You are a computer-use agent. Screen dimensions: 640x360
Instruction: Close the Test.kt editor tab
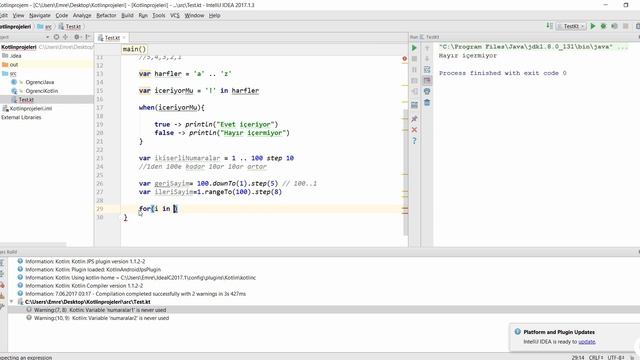point(124,38)
